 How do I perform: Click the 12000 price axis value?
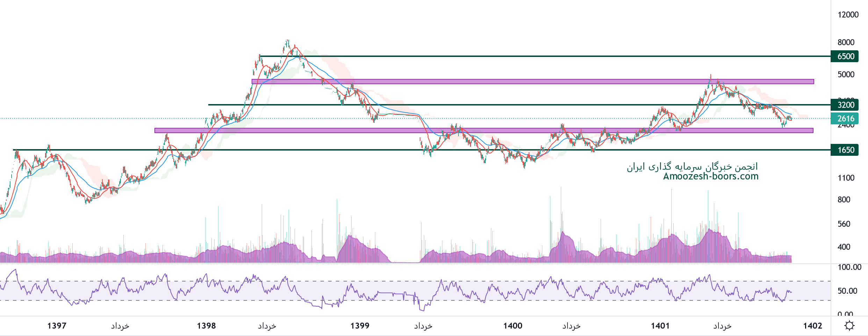[848, 15]
